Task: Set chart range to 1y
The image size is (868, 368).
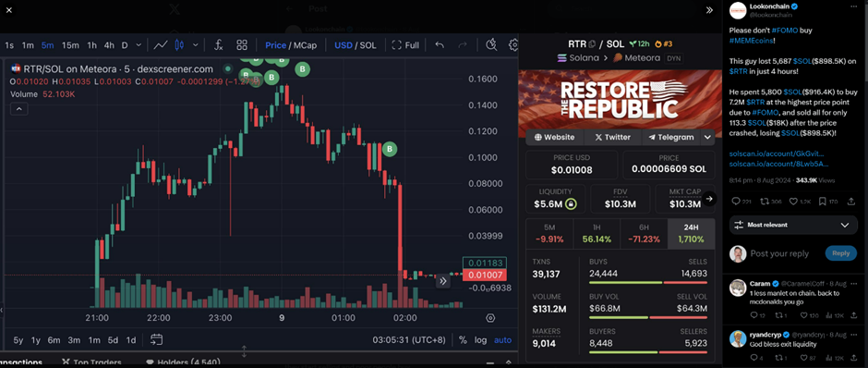Action: click(x=36, y=340)
